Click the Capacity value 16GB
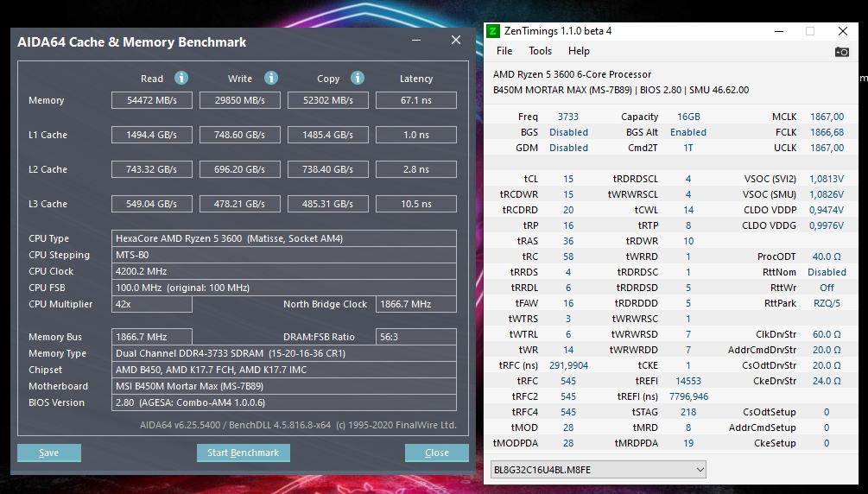The height and width of the screenshot is (494, 868). point(688,117)
